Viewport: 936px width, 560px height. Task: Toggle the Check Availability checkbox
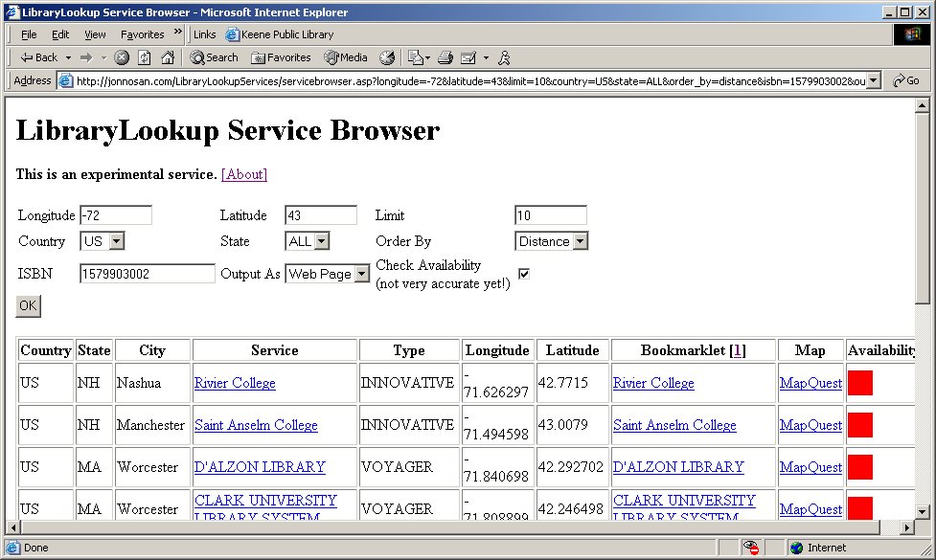click(x=524, y=274)
